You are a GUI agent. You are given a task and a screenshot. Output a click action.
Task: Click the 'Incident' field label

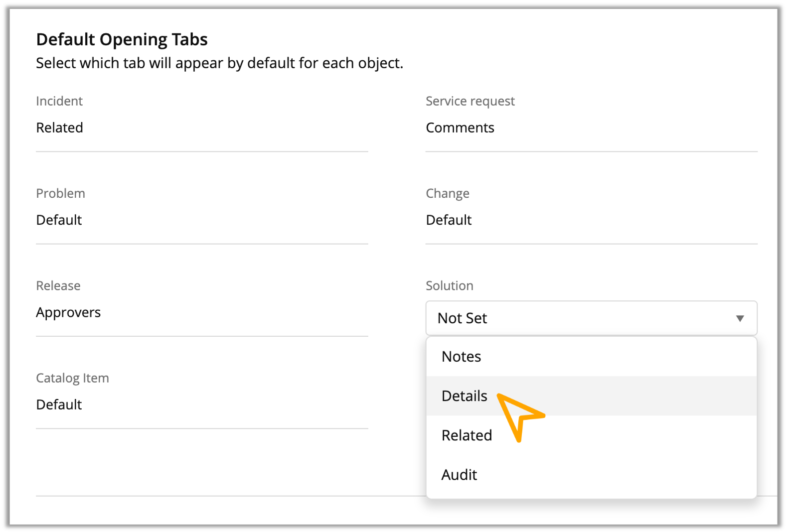pos(59,101)
